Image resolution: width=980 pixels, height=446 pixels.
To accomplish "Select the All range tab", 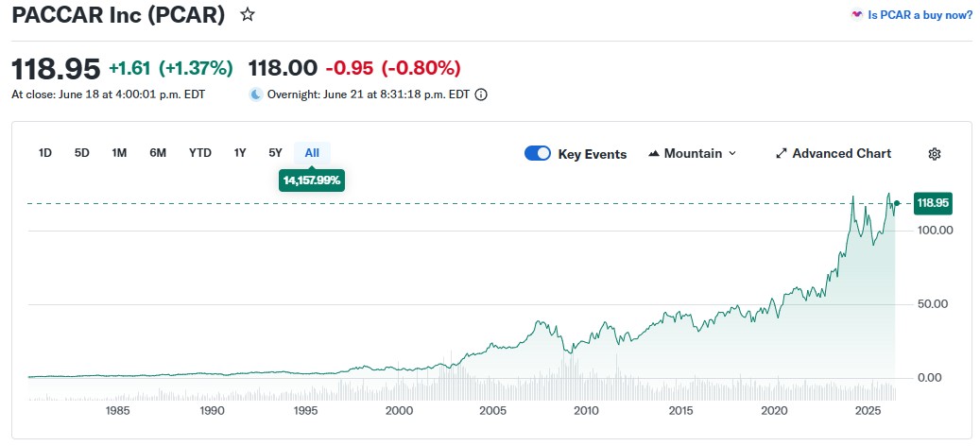I will pyautogui.click(x=312, y=153).
